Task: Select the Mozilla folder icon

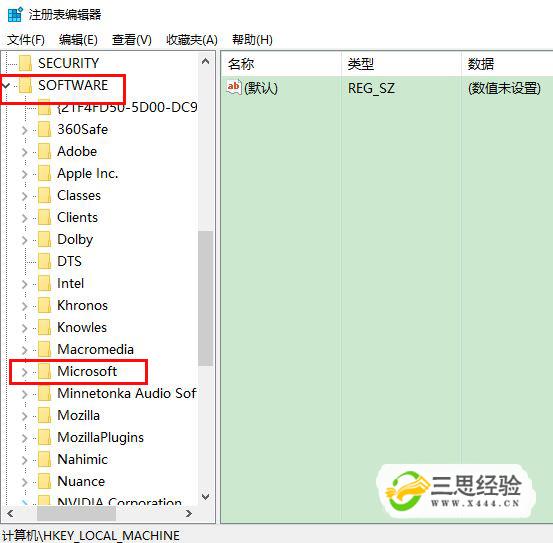Action: click(x=45, y=415)
